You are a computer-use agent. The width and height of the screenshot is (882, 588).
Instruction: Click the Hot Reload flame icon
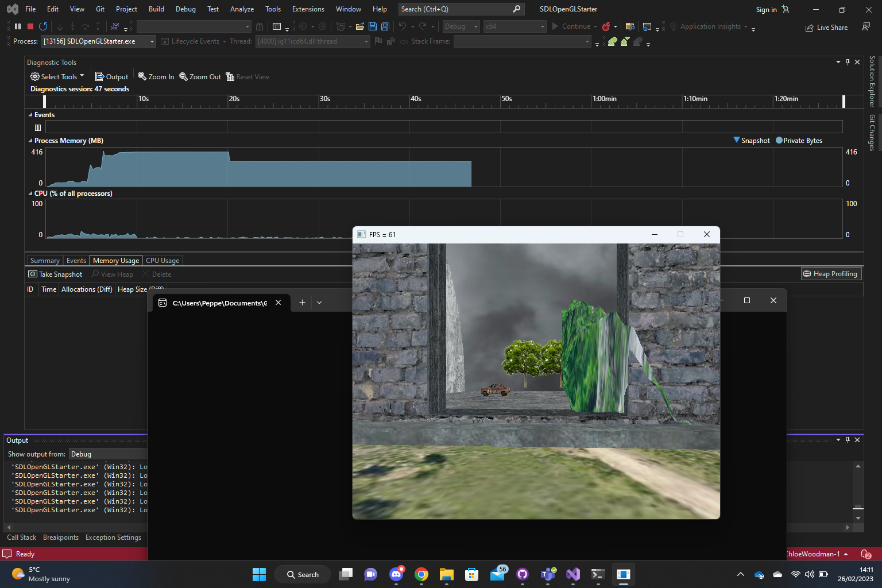606,26
